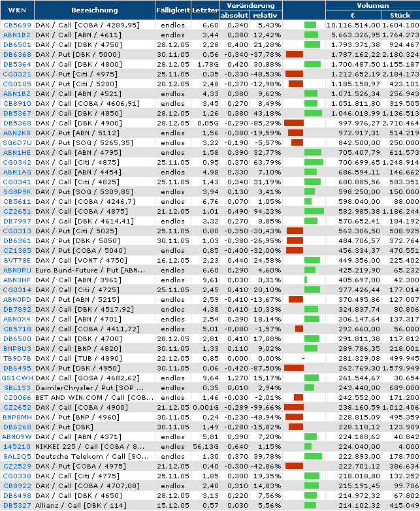The image size is (420, 511).
Task: Click red change bar in CB5718 row
Action: [x=299, y=329]
